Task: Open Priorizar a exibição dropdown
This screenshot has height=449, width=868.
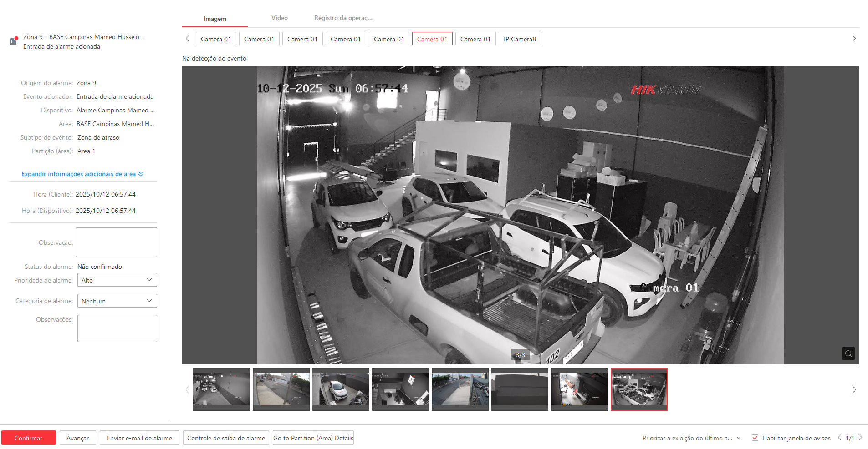Action: (691, 438)
